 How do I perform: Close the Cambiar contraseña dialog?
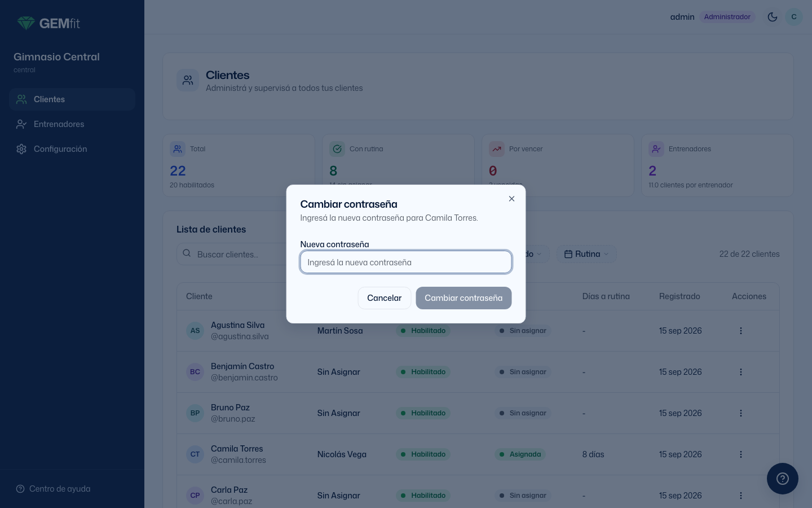[511, 199]
